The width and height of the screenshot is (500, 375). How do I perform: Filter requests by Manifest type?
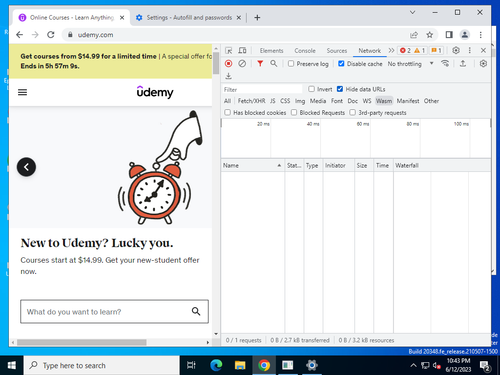(408, 101)
